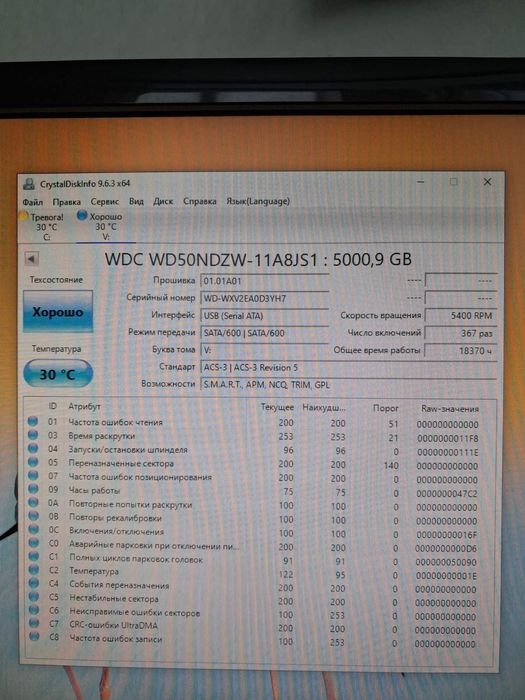The width and height of the screenshot is (525, 700).
Task: Close the CrystalDiskInfo window
Action: [488, 182]
